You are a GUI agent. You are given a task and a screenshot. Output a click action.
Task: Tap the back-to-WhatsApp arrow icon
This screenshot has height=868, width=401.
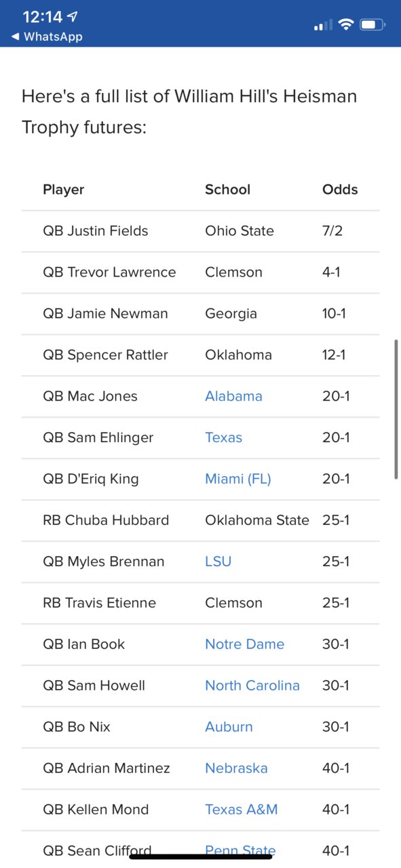point(16,37)
